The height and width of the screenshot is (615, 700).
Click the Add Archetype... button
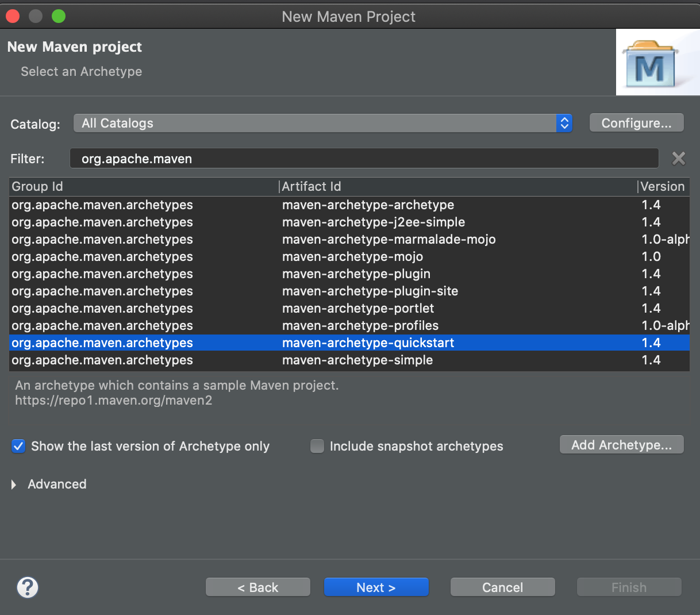click(x=621, y=445)
